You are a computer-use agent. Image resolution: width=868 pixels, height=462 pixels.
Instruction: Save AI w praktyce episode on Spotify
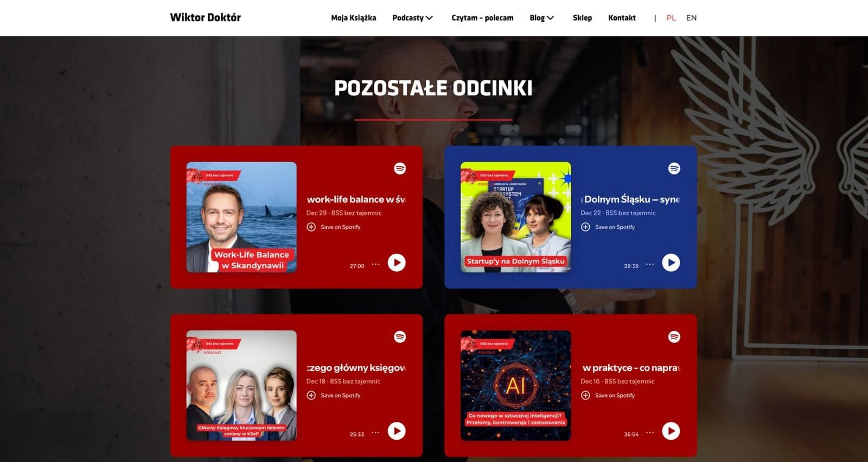point(608,395)
